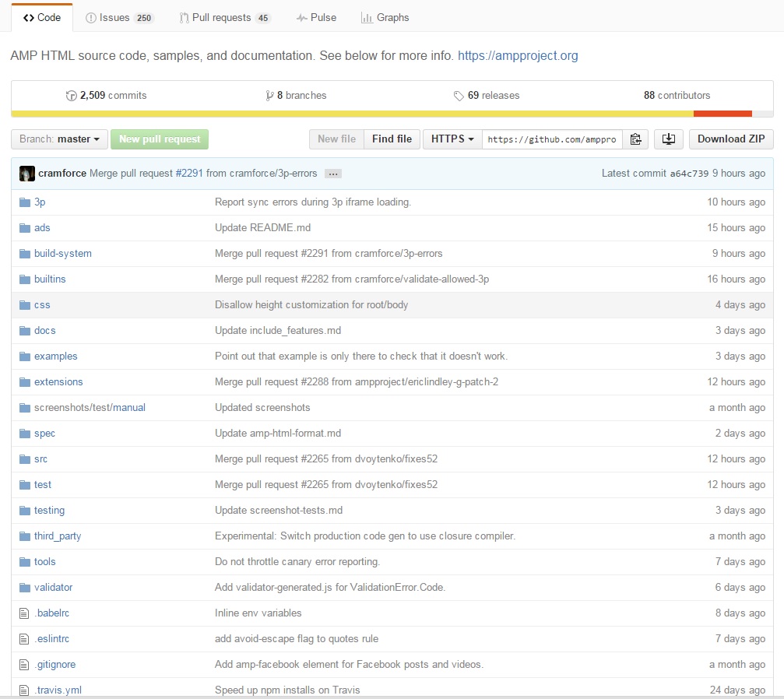Open commit 'Speed up npm installs on Travis'
This screenshot has height=699, width=784.
287,690
